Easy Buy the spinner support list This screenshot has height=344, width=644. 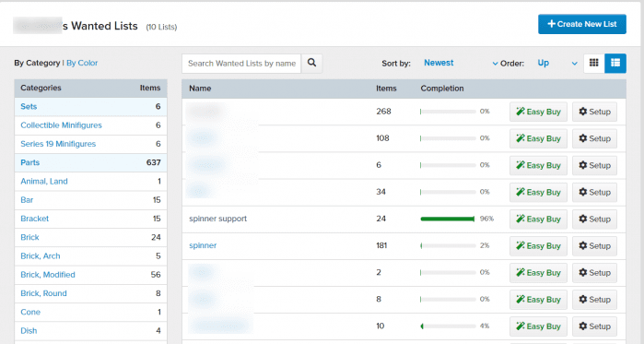tap(538, 219)
